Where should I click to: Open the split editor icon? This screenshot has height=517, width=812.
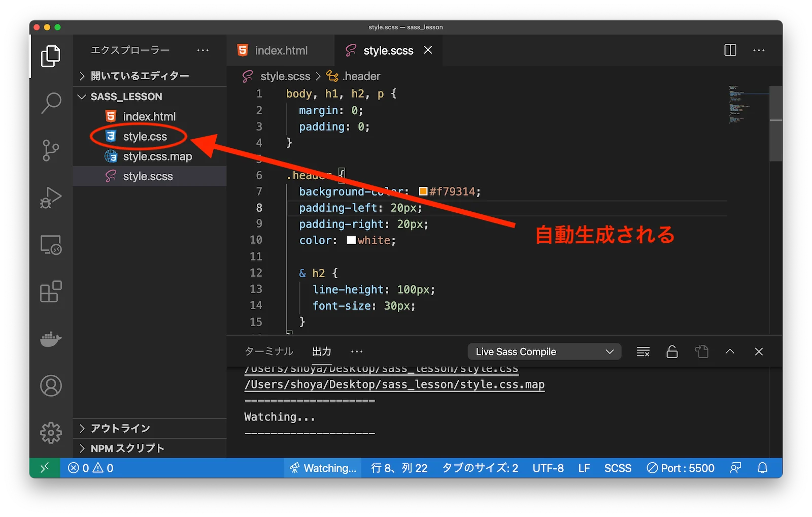point(730,50)
